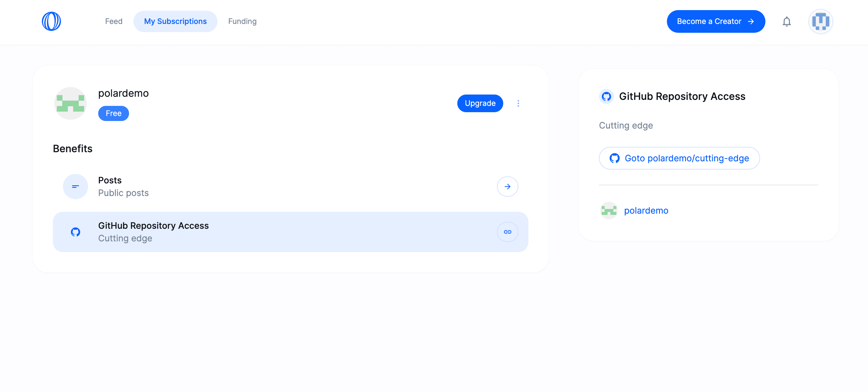This screenshot has width=868, height=392.
Task: Click the polardemo profile avatar image
Action: (70, 103)
